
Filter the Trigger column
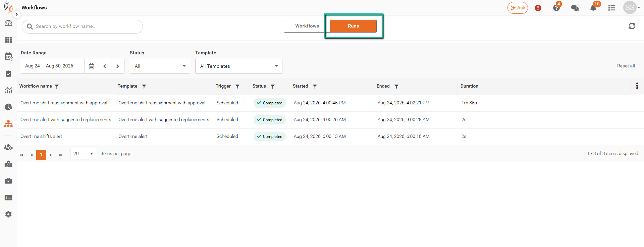[x=237, y=86]
